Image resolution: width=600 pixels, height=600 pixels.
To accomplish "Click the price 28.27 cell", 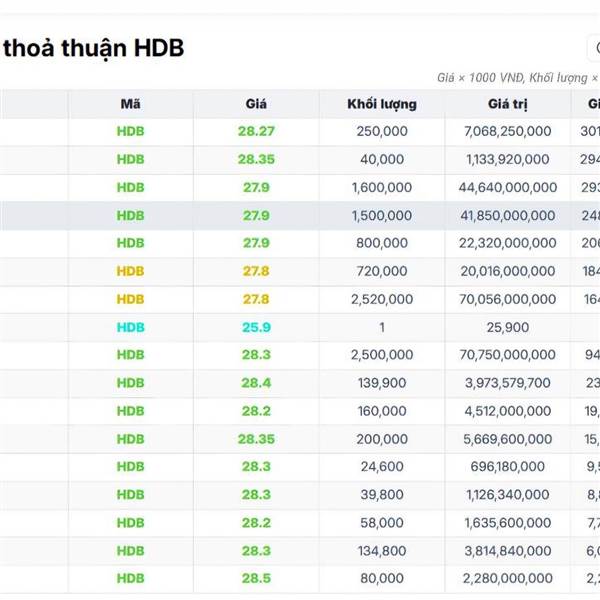I will coord(256,131).
